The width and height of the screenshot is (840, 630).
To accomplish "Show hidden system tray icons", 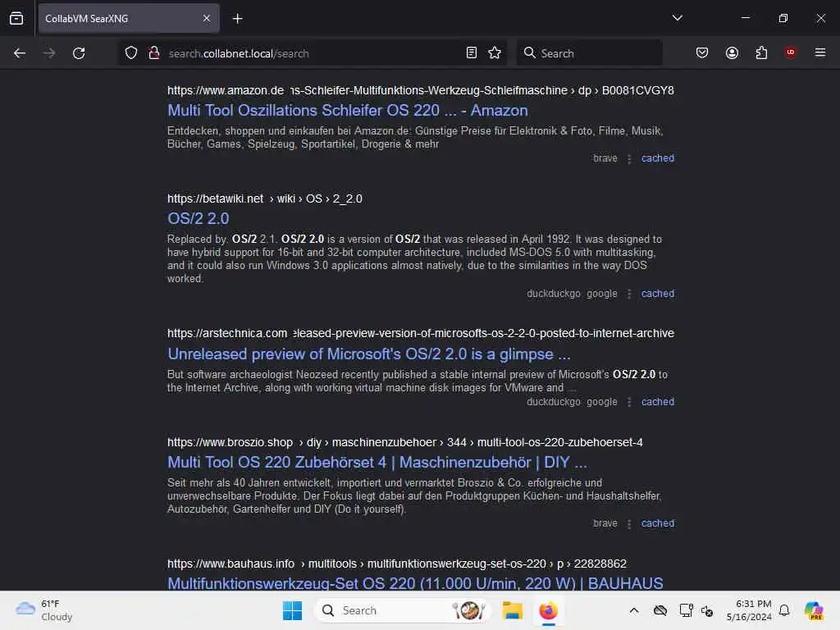I will point(634,610).
